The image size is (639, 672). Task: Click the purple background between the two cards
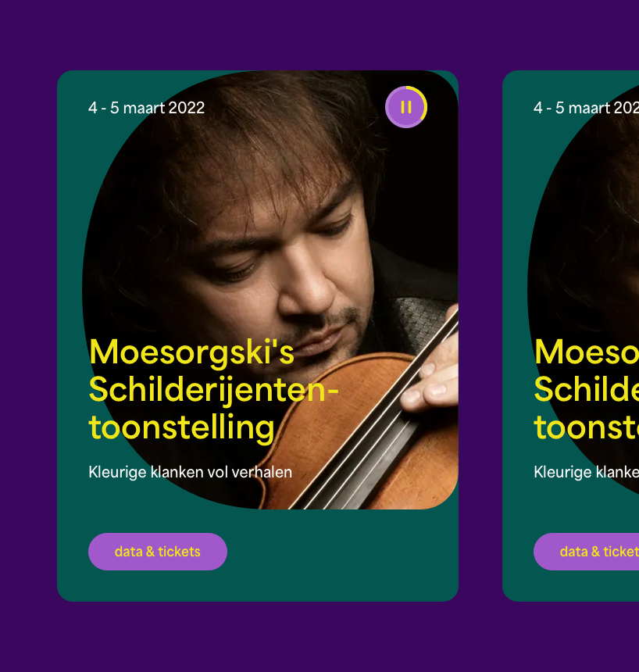[480, 336]
